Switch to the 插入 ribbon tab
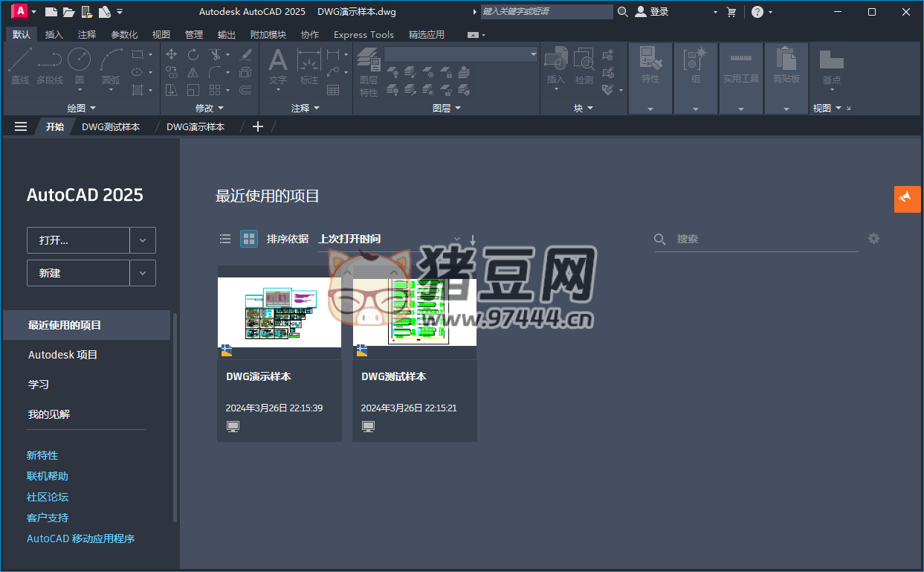Screen dimensions: 924x572 point(54,34)
